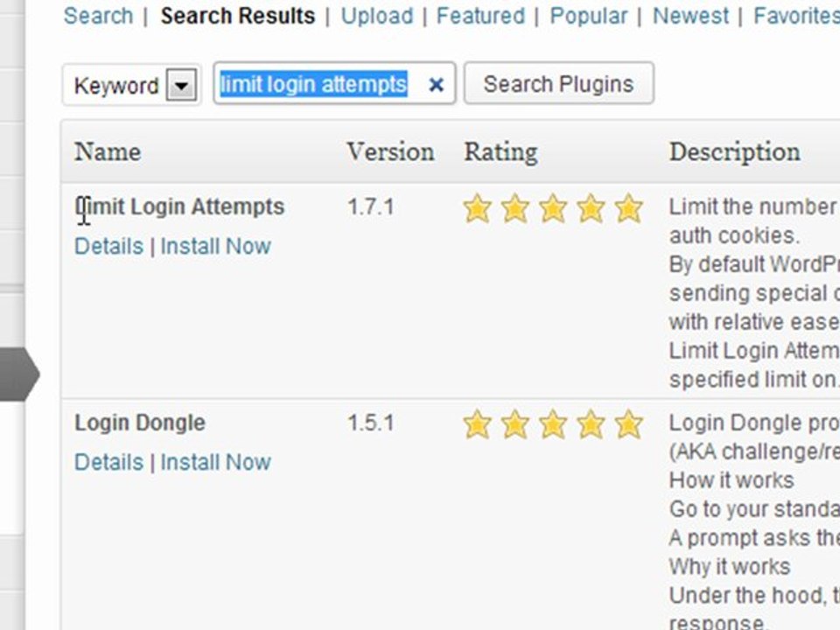Install Now the Login Dongle plugin
840x630 pixels.
pyautogui.click(x=216, y=462)
